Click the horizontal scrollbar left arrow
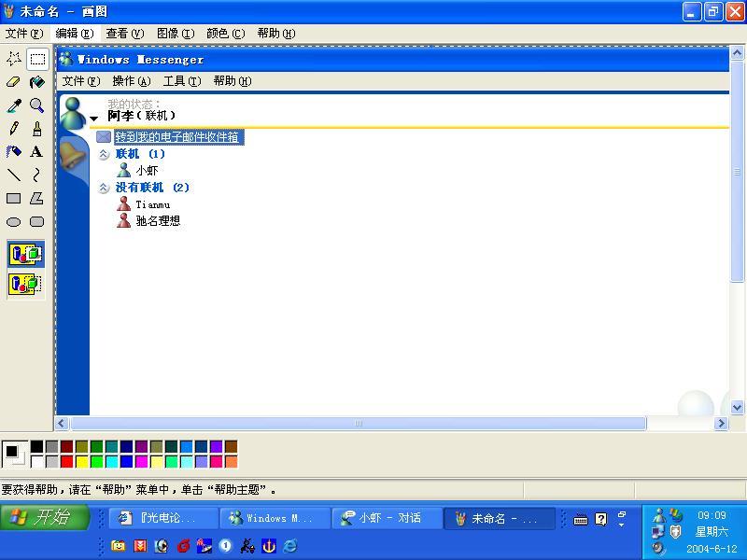This screenshot has height=560, width=747. click(x=62, y=423)
